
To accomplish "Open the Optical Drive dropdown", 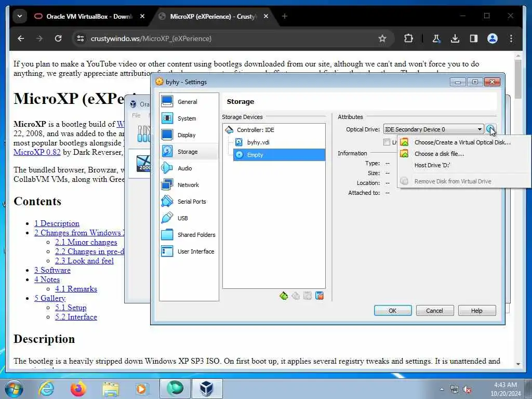I will click(433, 129).
